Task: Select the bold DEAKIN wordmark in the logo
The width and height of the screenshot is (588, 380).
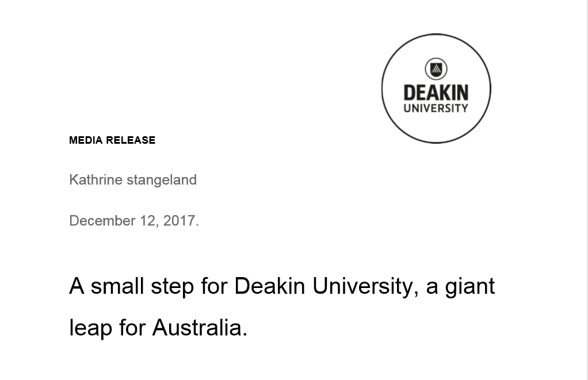Action: (x=436, y=93)
